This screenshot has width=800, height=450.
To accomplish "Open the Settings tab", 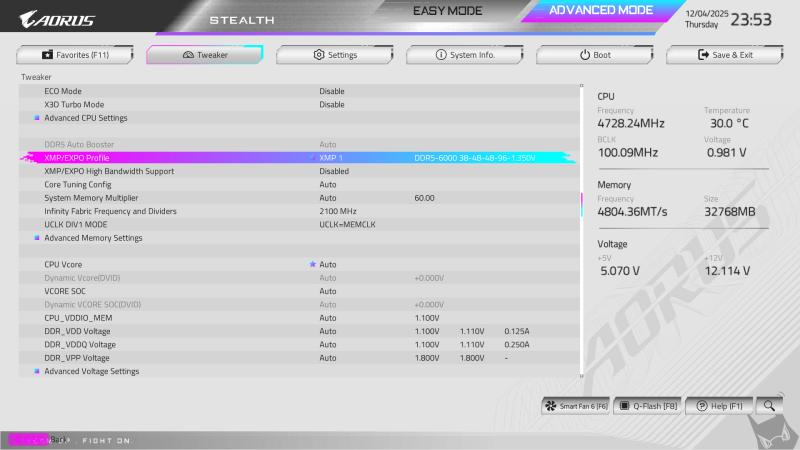I will tap(335, 55).
